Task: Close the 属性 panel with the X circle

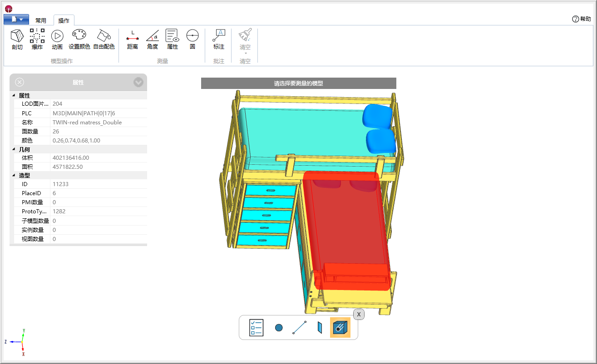Action: (x=20, y=82)
